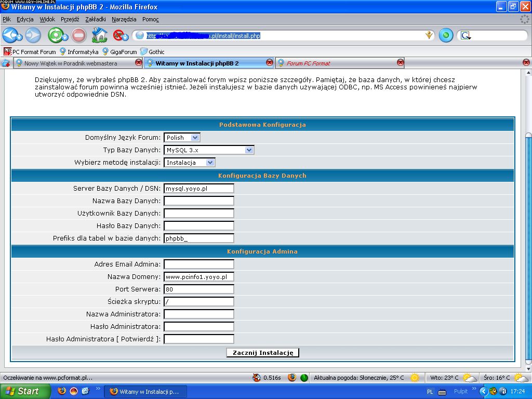This screenshot has width=532, height=399.
Task: Click the Nazwa Bazy Danych field
Action: pos(199,201)
